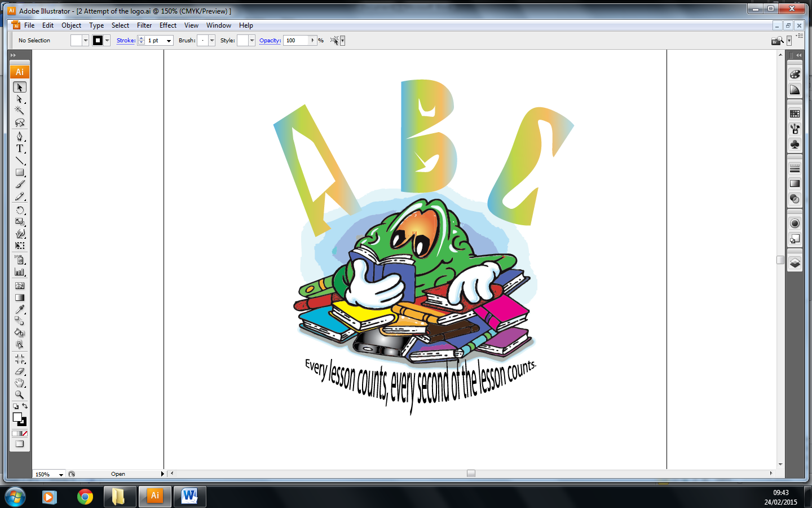Set paint to None in toolbox
Image resolution: width=812 pixels, height=508 pixels.
24,433
